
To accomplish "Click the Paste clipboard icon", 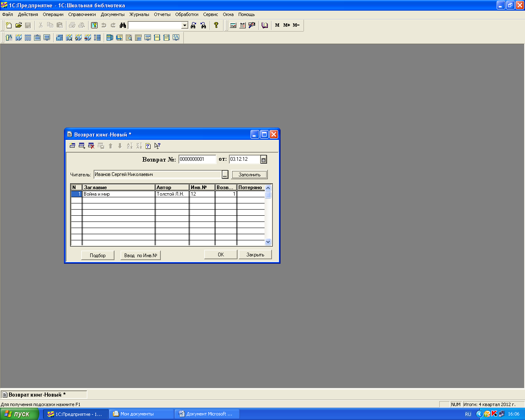I will (x=59, y=25).
